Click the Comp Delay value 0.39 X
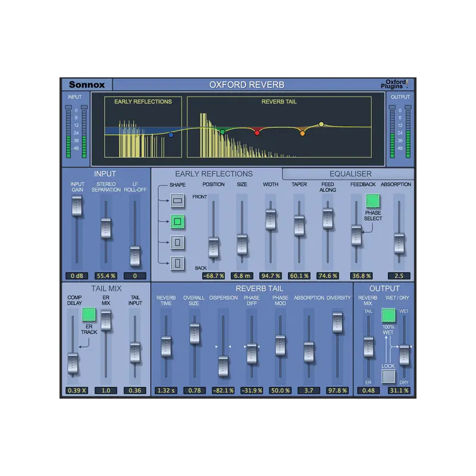The image size is (476, 476). coord(77,391)
